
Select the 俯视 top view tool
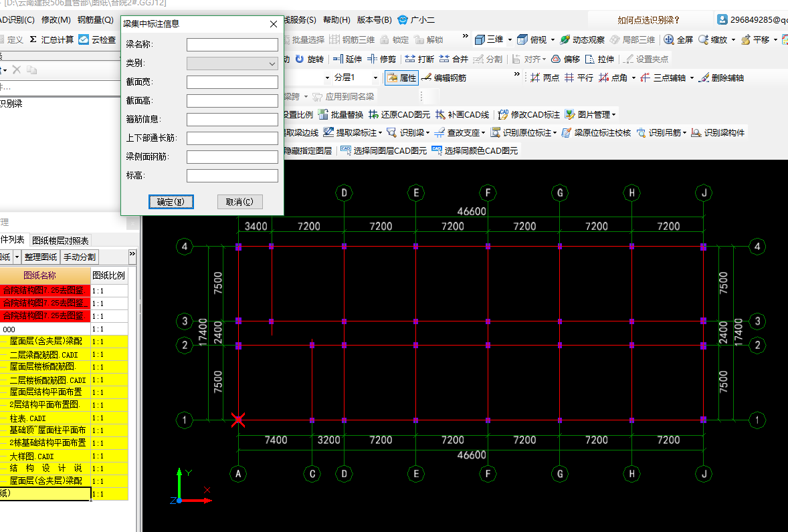tap(532, 39)
